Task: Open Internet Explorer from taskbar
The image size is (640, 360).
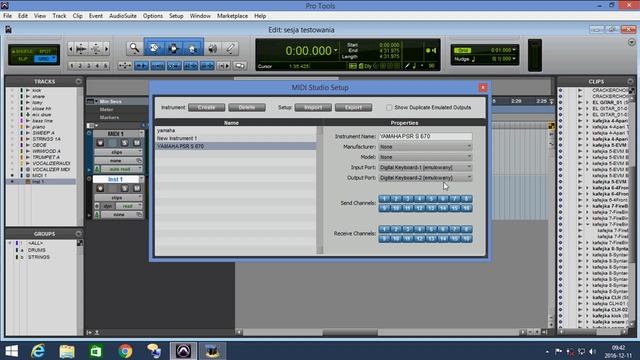Action: (x=38, y=351)
